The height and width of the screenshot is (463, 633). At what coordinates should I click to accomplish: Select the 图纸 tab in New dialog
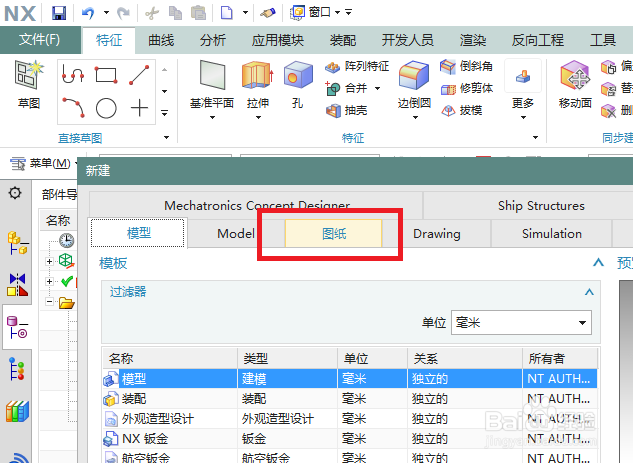click(333, 234)
